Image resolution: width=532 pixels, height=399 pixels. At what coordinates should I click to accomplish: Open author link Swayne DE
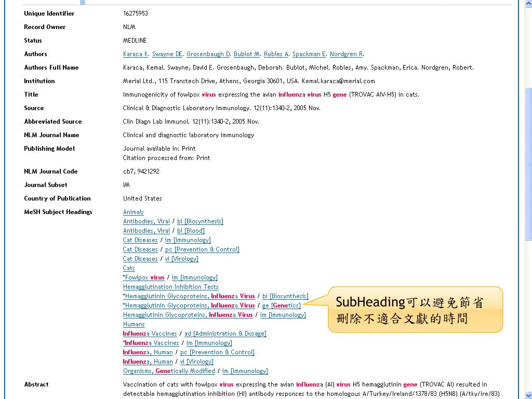(168, 54)
